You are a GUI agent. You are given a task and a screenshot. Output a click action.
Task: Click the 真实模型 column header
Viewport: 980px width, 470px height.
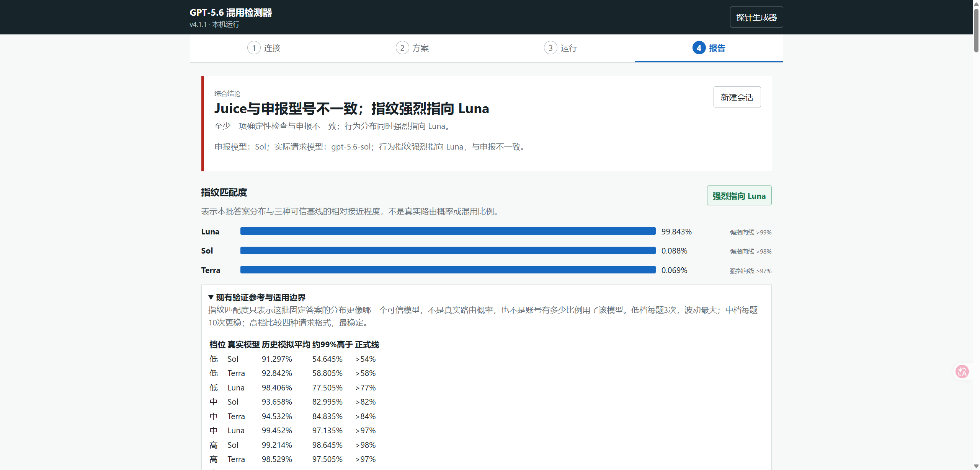(243, 345)
